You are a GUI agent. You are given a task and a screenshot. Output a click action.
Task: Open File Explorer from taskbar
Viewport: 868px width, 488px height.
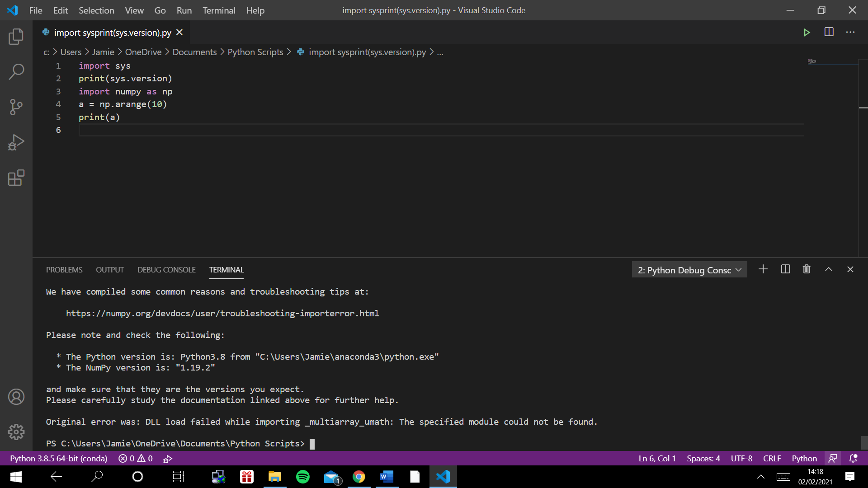point(275,477)
